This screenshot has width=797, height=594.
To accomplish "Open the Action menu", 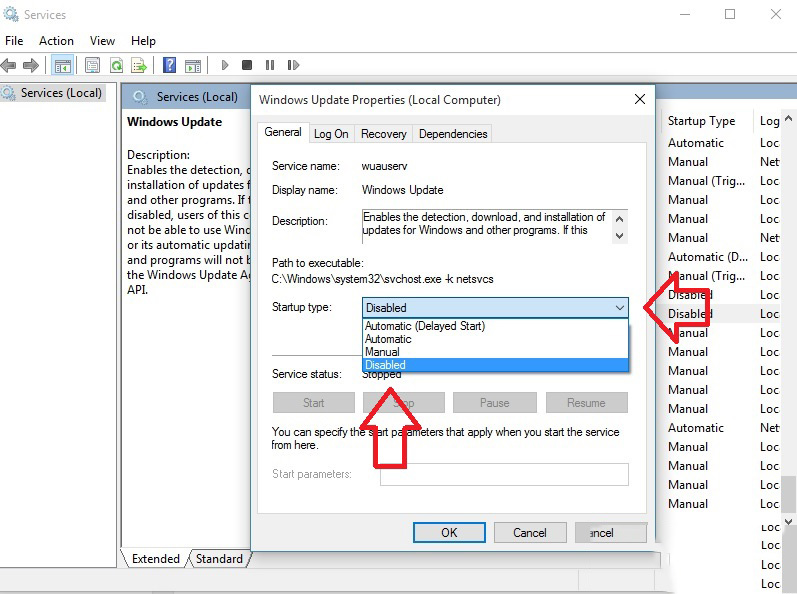I will pos(56,41).
